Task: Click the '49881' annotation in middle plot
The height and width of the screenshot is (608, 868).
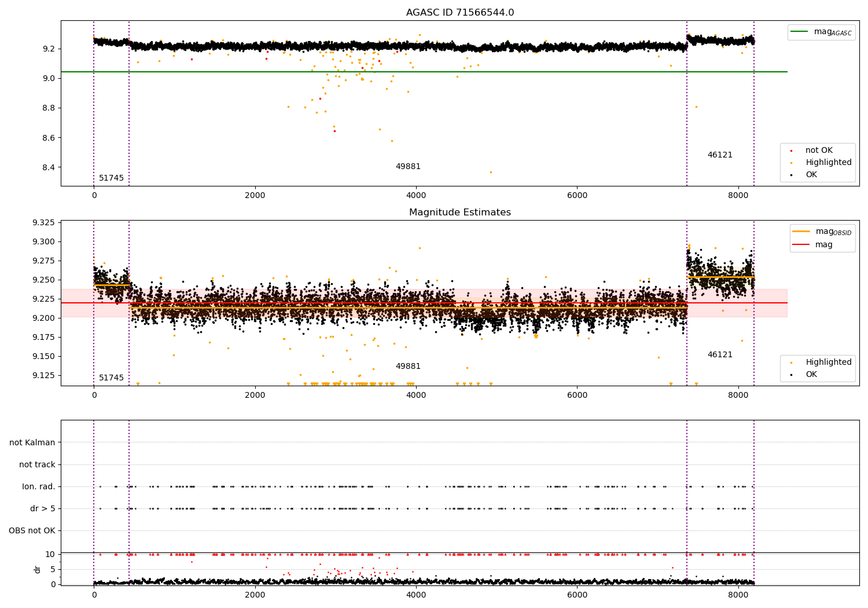Action: (x=408, y=367)
